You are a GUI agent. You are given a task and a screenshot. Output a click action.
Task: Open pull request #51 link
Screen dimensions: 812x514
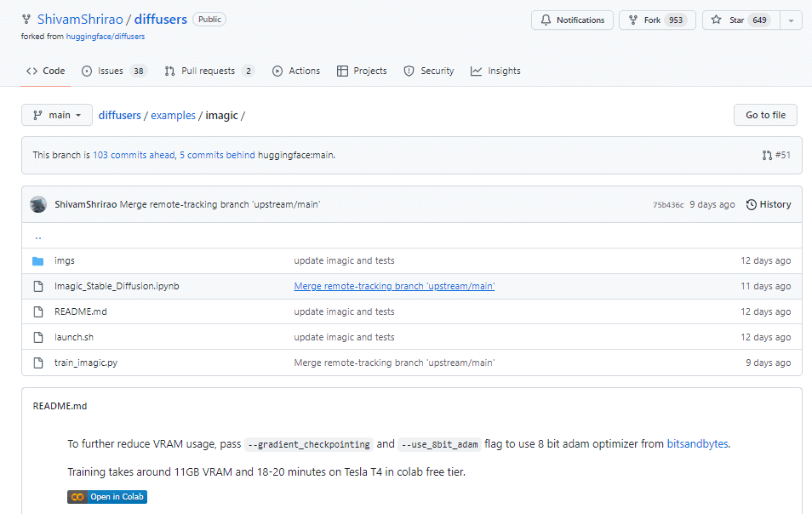coord(776,155)
